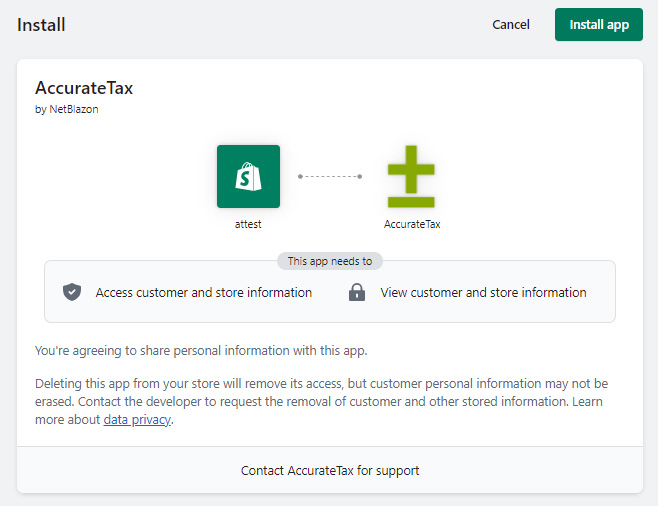Screen dimensions: 658x506
Task: Click the 'This app needs to' badge
Action: click(x=329, y=261)
